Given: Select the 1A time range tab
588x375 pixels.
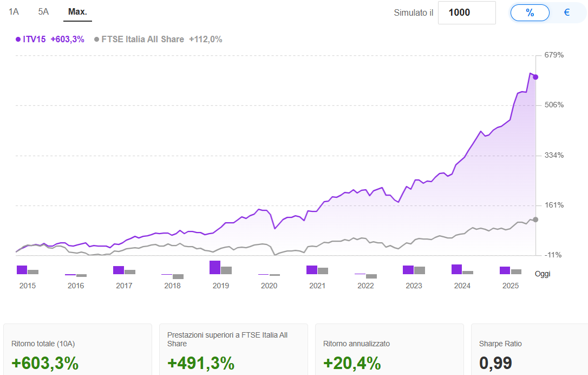Looking at the screenshot, I should pyautogui.click(x=14, y=12).
